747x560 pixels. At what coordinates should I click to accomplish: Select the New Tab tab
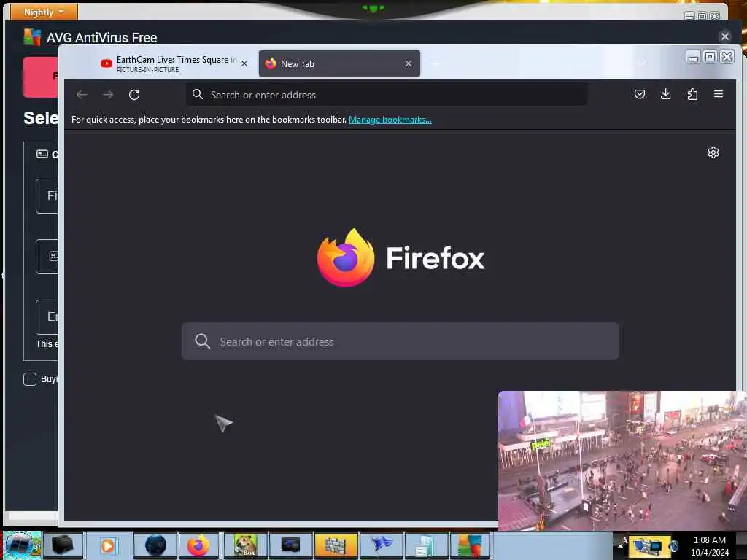coord(339,63)
